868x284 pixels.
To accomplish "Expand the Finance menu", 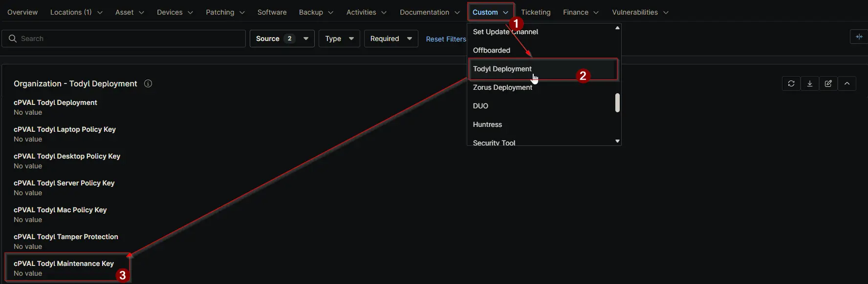I will pos(581,12).
